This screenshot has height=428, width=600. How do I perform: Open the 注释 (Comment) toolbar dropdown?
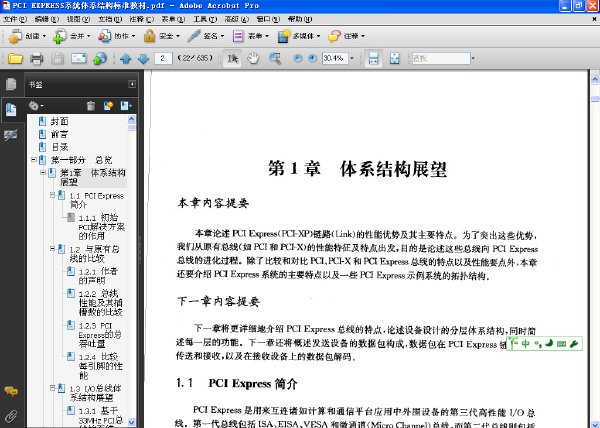(x=347, y=36)
